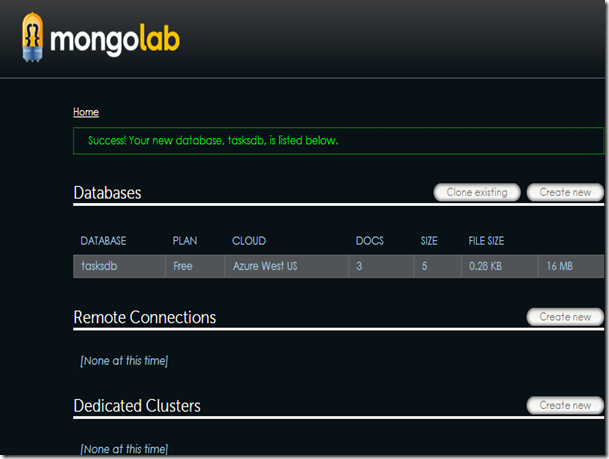This screenshot has width=609, height=459.
Task: Click the FILE SIZE column header
Action: coord(486,241)
